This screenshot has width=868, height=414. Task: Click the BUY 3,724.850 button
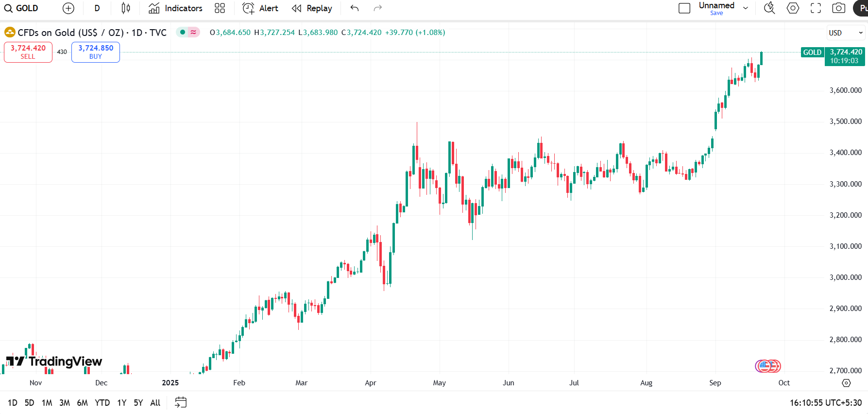pos(96,52)
